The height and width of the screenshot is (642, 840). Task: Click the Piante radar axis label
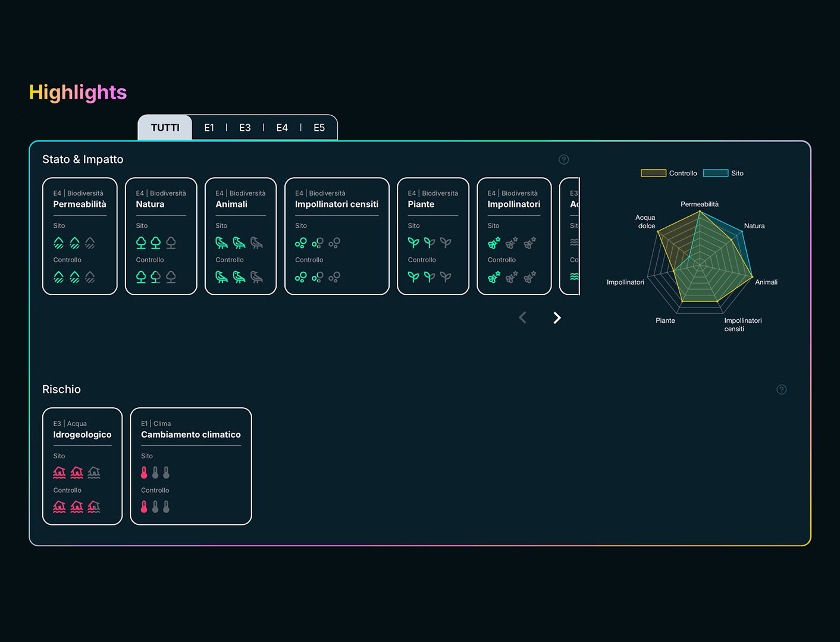pos(665,320)
